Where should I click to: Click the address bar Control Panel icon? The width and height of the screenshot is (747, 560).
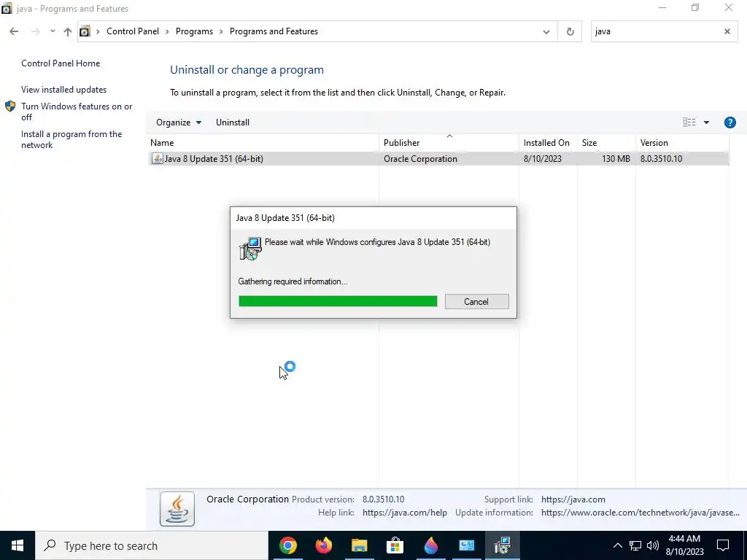(85, 31)
